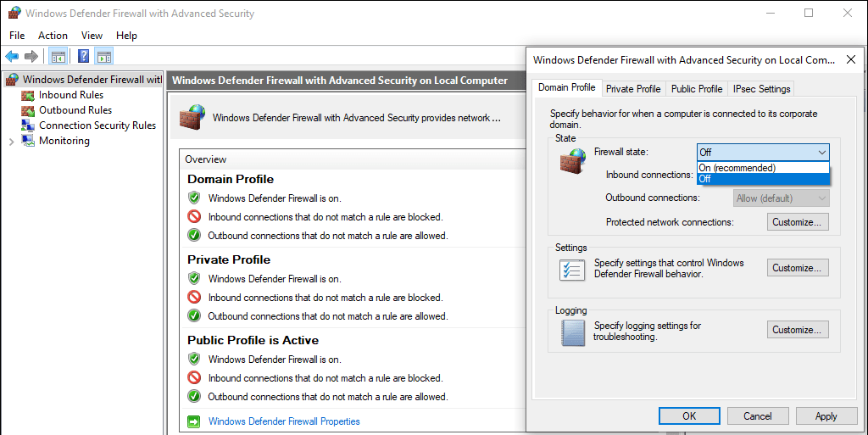Click the Private Profile heading in Overview
The width and height of the screenshot is (868, 435).
pos(229,260)
